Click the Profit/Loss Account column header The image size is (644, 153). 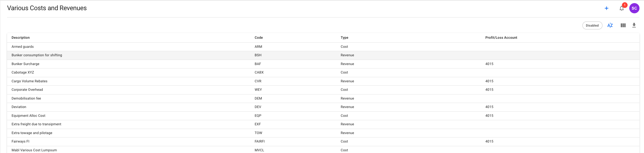[x=501, y=38]
